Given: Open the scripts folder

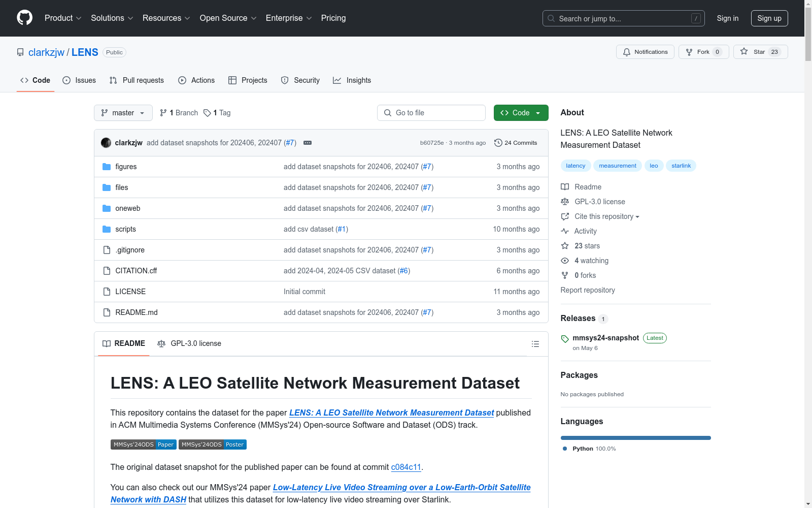Looking at the screenshot, I should pos(125,229).
